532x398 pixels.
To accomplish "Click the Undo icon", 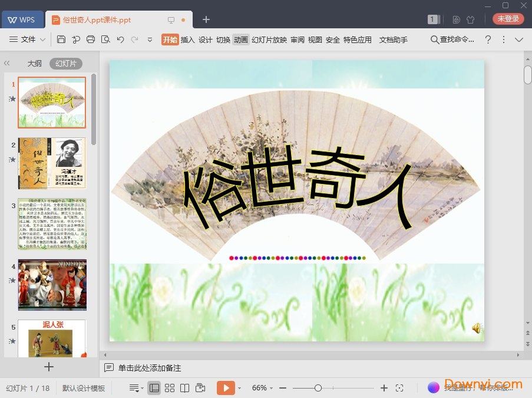I will tap(120, 40).
